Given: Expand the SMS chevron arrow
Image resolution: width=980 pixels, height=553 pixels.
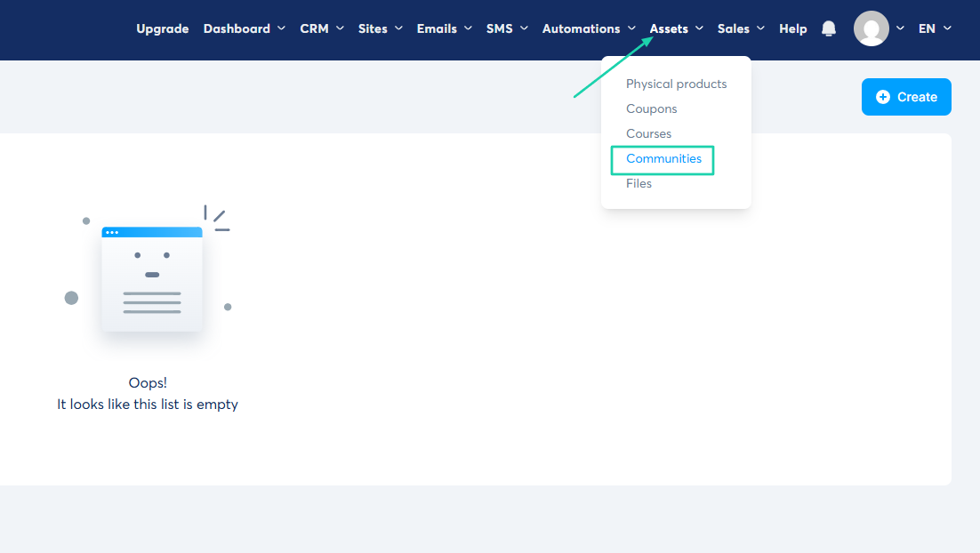Looking at the screenshot, I should click(525, 28).
